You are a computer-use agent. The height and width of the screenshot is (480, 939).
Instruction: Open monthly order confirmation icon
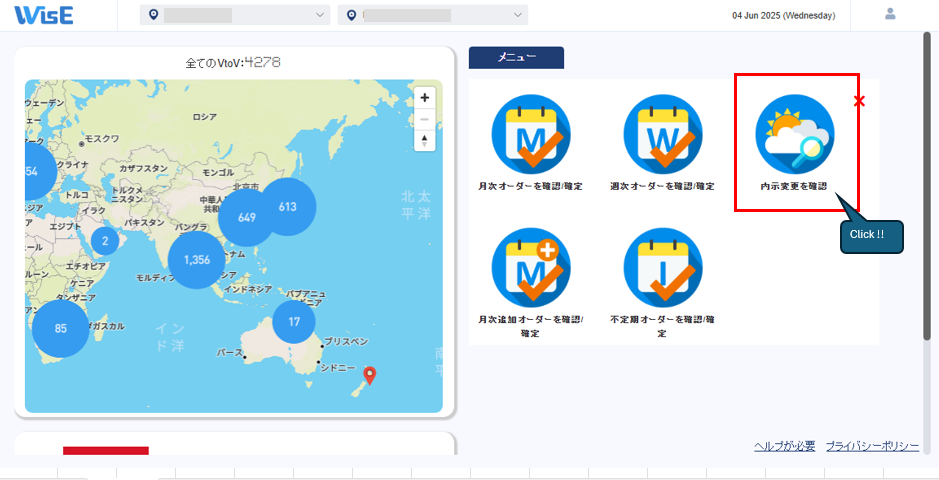530,135
